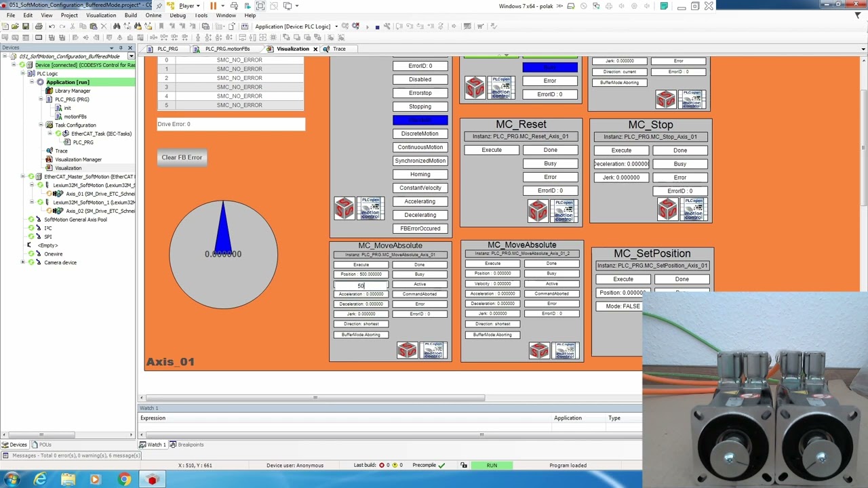Click the blue position dial needle
This screenshot has width=868, height=488.
pyautogui.click(x=222, y=226)
